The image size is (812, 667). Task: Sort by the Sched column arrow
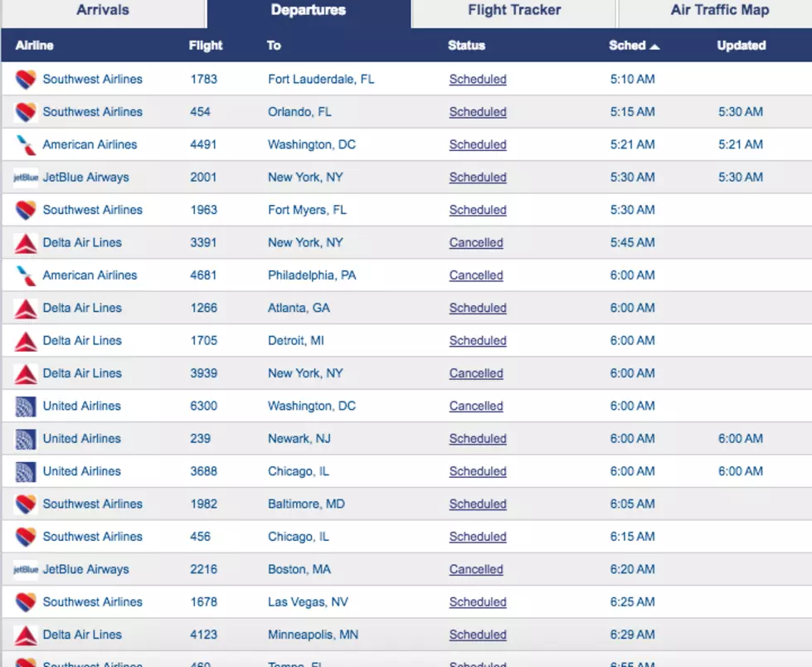tap(654, 46)
